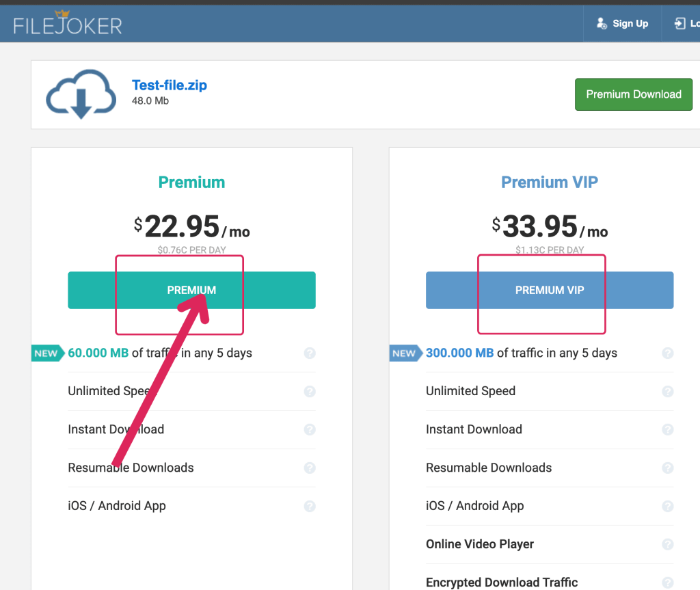
Task: Open help icon for Premium iOS / Android App
Action: pyautogui.click(x=310, y=506)
